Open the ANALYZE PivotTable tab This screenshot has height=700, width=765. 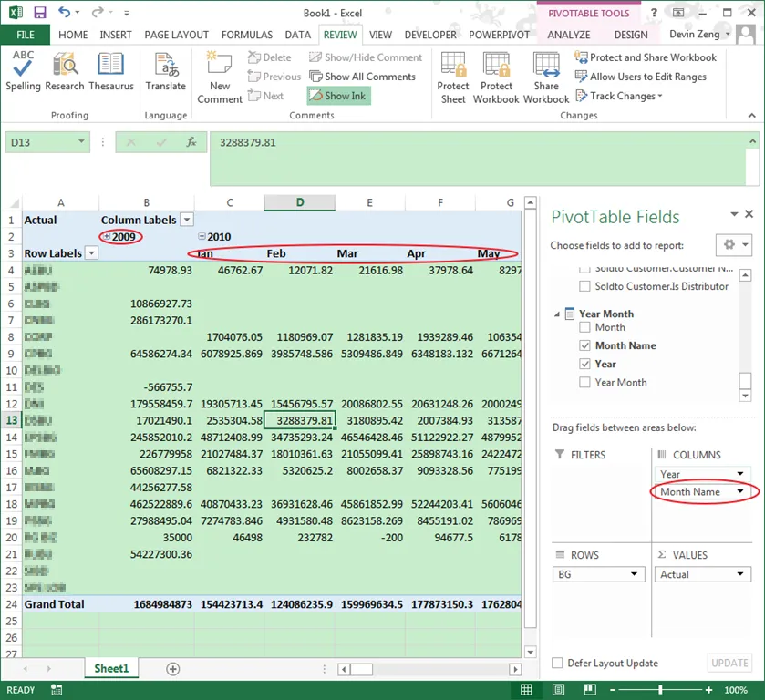[568, 35]
